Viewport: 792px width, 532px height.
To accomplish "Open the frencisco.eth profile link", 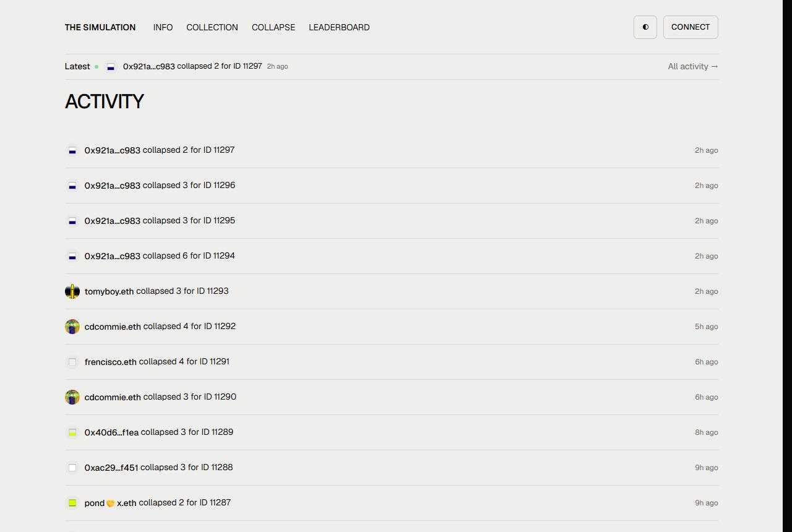I will tap(111, 362).
